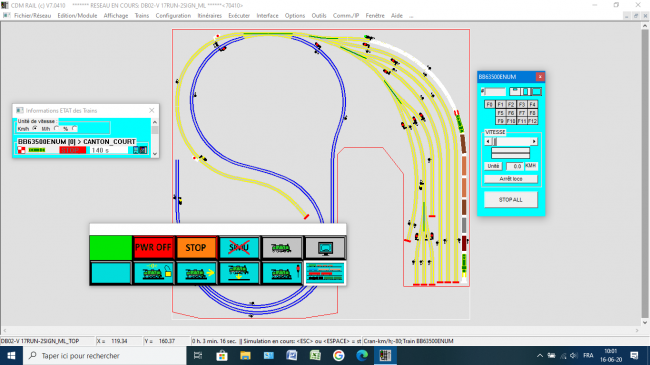Decrease speed with VITESSE left arrow
650x365 pixels.
point(488,141)
